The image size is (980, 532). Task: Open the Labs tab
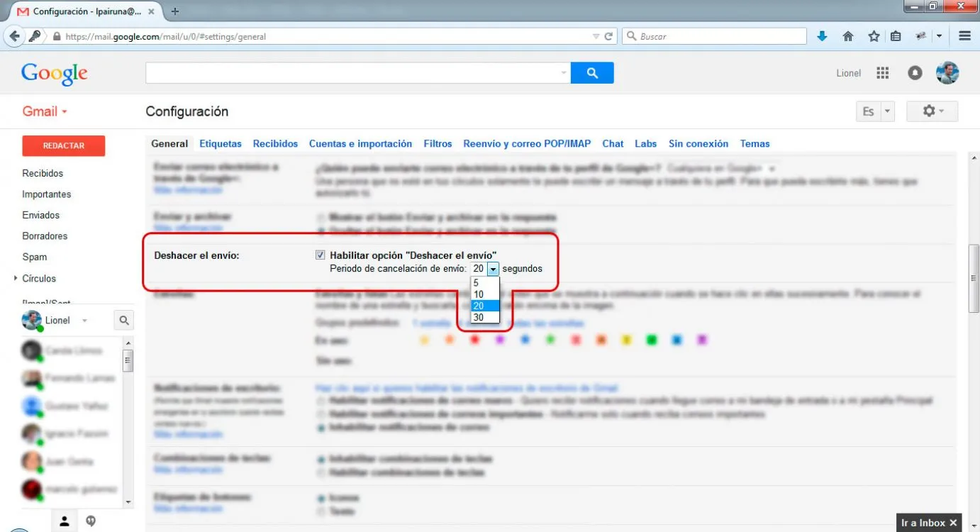point(645,143)
